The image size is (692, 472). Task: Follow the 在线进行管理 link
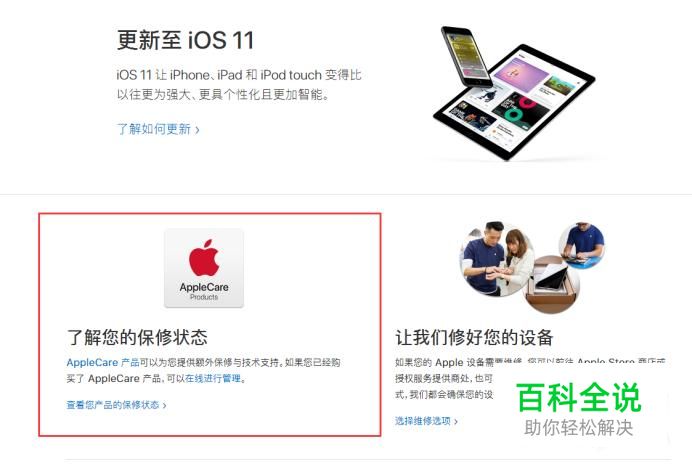[x=213, y=378]
